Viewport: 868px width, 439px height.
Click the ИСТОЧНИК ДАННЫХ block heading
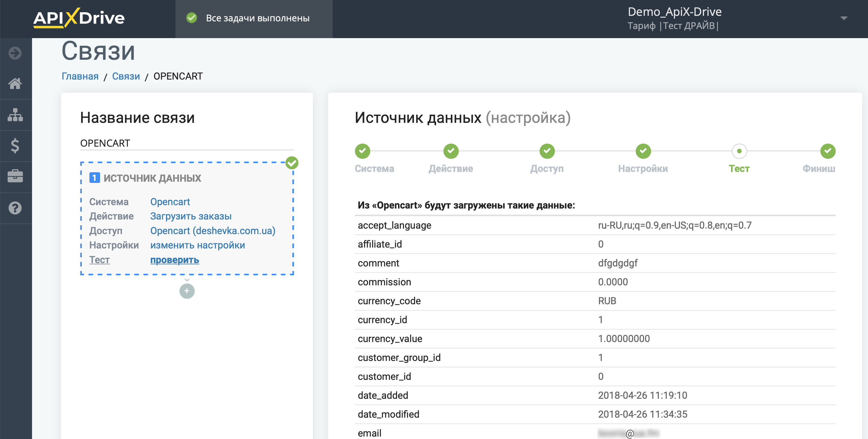pos(152,178)
